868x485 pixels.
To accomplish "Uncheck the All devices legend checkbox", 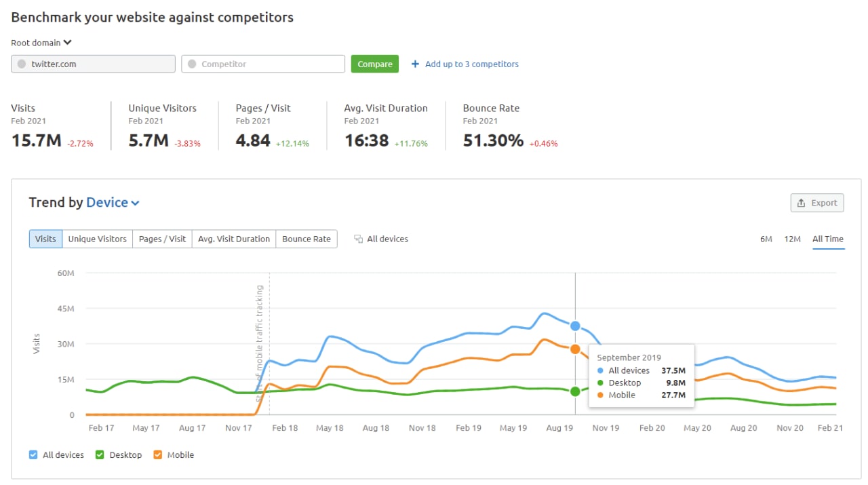I will [x=33, y=455].
